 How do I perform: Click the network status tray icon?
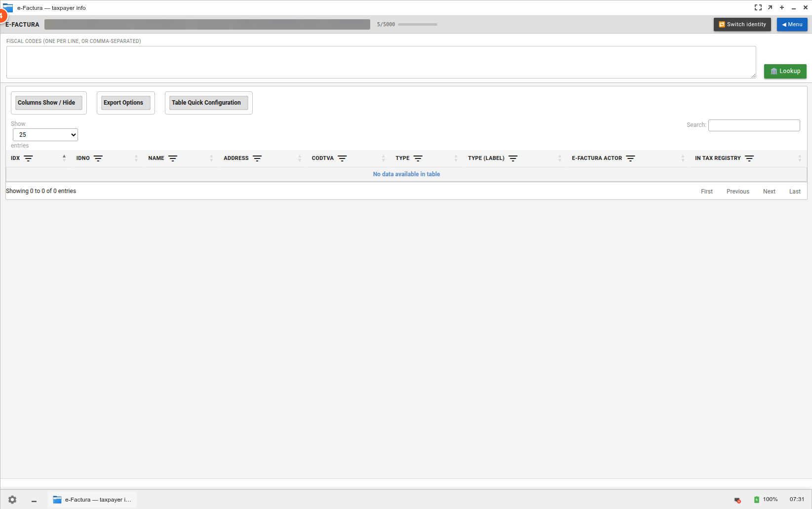coord(737,500)
